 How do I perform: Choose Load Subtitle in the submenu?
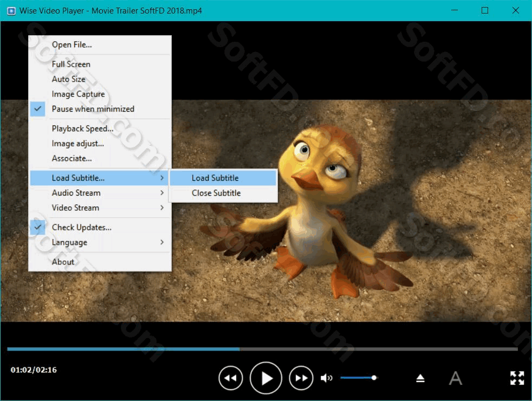(223, 178)
